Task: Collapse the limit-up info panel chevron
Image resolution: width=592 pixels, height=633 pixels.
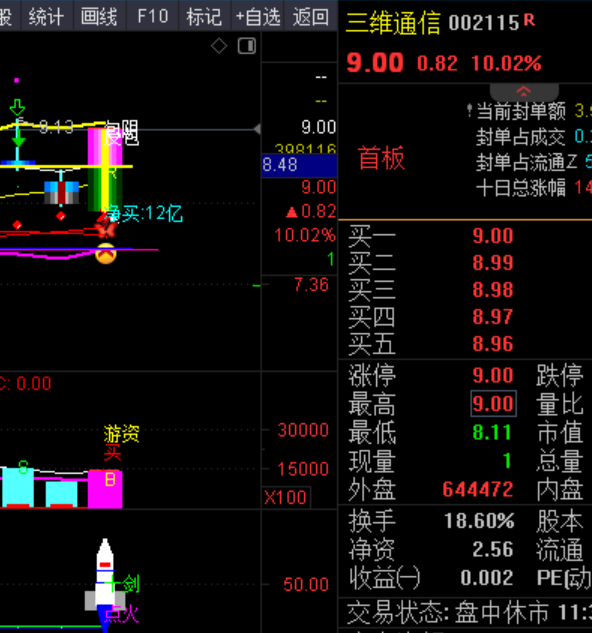Action: pyautogui.click(x=524, y=92)
